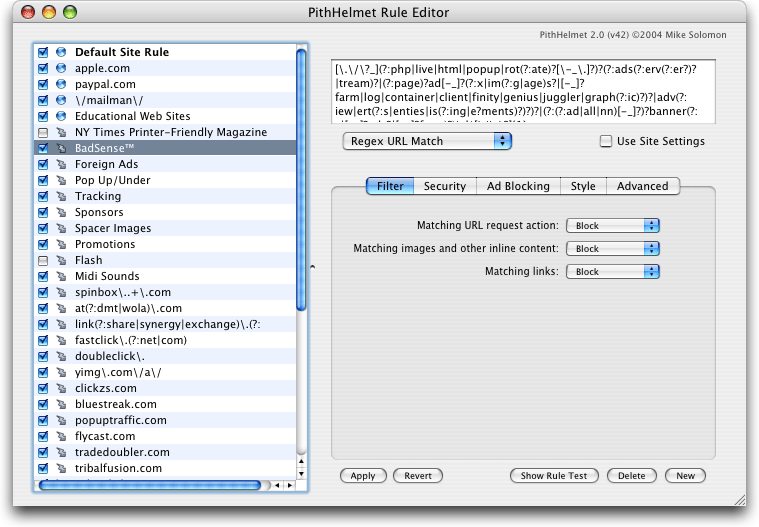
Task: Enable the NY Times Printer-Friendly Magazine rule
Action: point(43,132)
